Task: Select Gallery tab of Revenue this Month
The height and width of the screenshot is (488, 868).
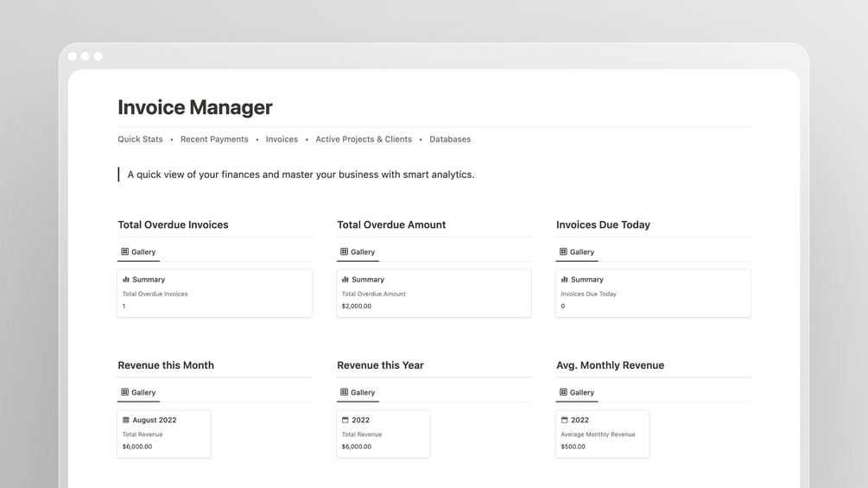Action: point(138,393)
